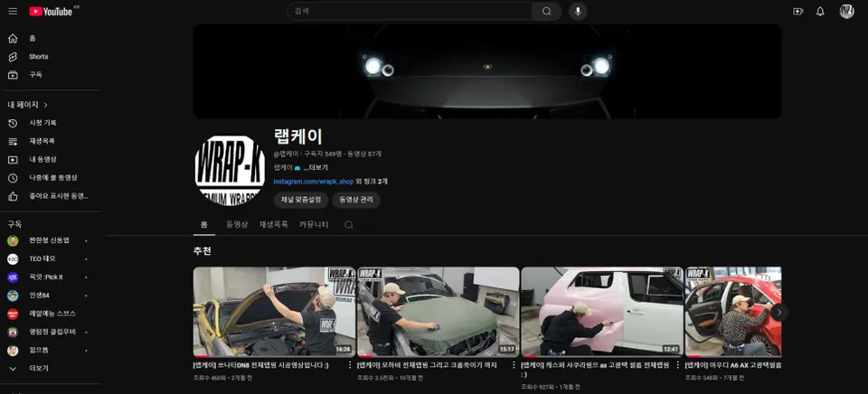This screenshot has height=394, width=868.
Task: Search within channel using tab magnifier
Action: [349, 225]
